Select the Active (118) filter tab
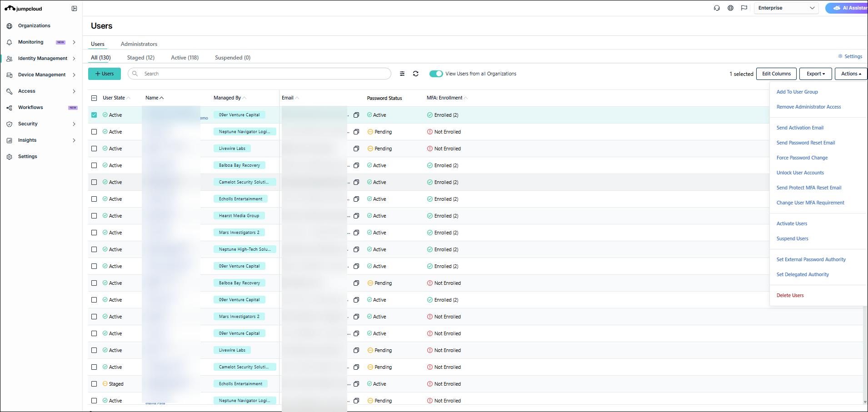The height and width of the screenshot is (412, 868). [185, 58]
